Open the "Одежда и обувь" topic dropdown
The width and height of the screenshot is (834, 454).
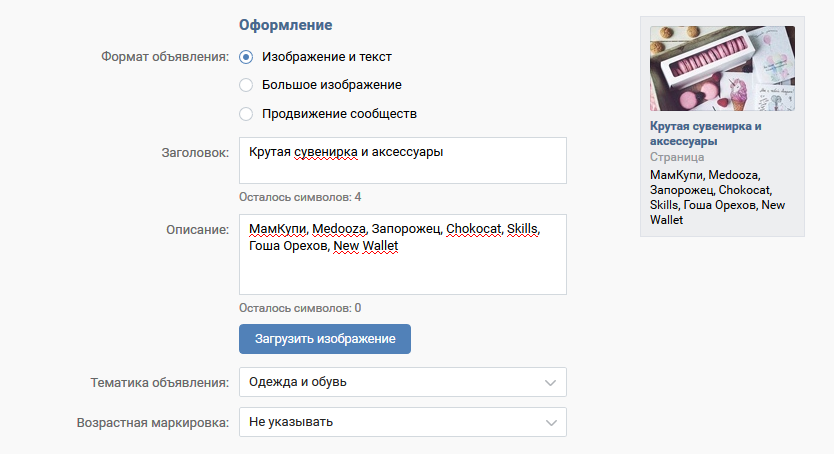click(x=402, y=382)
